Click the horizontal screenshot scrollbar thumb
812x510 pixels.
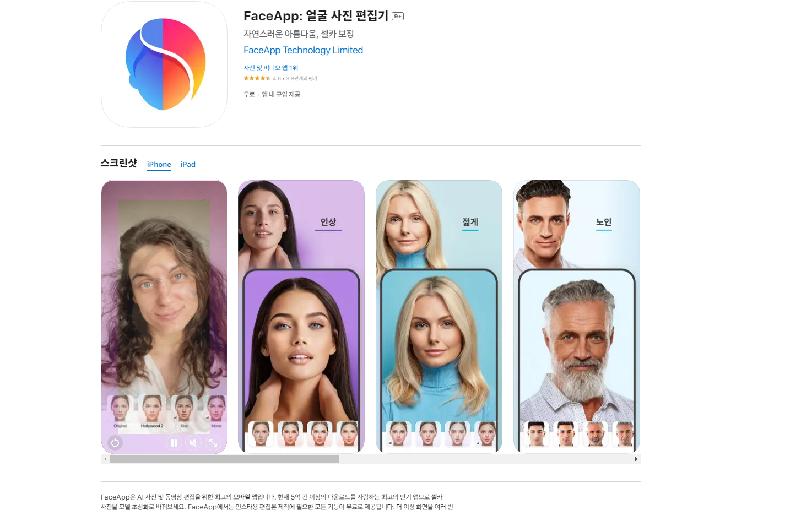pos(225,459)
